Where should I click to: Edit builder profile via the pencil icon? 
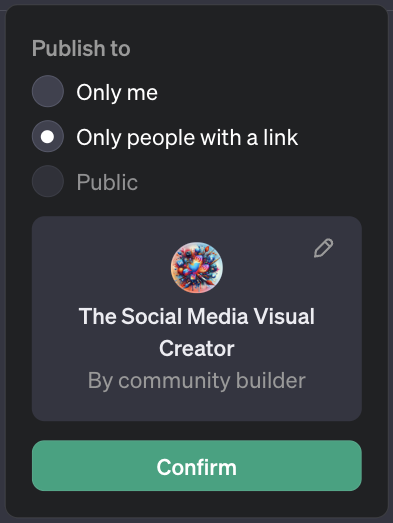click(x=323, y=248)
